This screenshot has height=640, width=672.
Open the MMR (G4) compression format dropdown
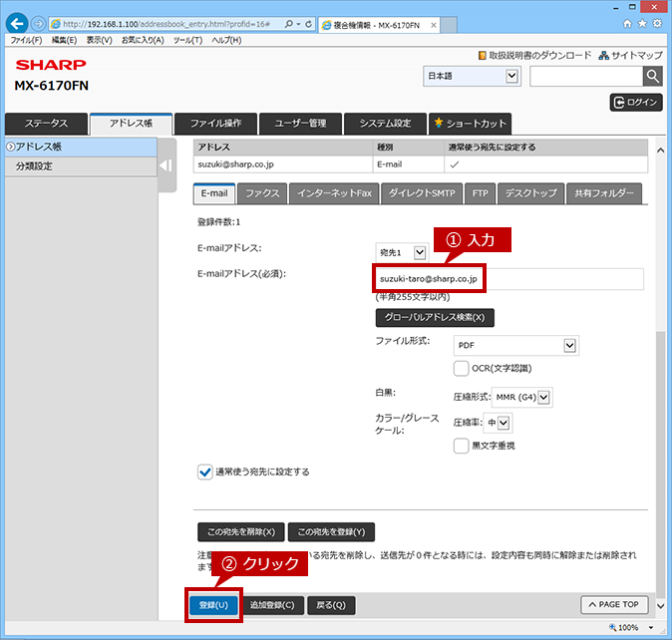(521, 397)
